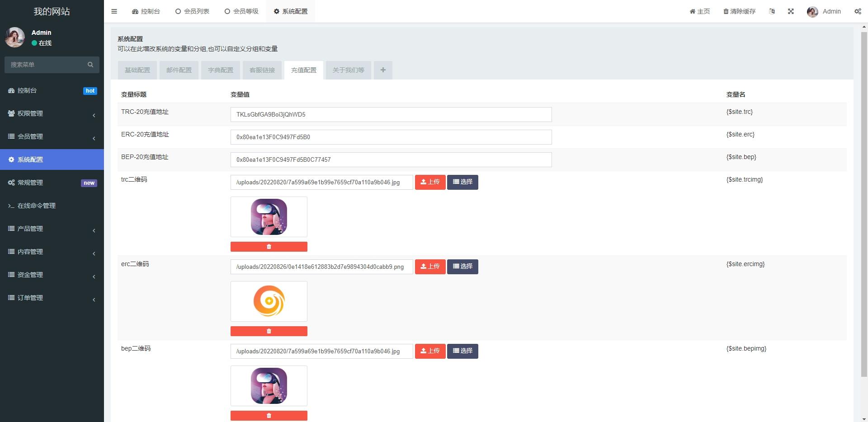Click the new badge beside 常规管理
868x422 pixels.
(89, 183)
